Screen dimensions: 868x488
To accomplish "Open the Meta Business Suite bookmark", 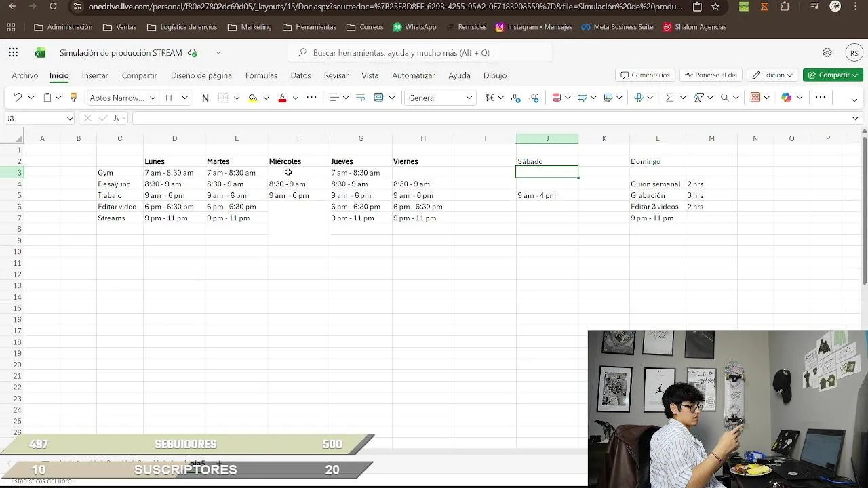I will click(x=617, y=27).
